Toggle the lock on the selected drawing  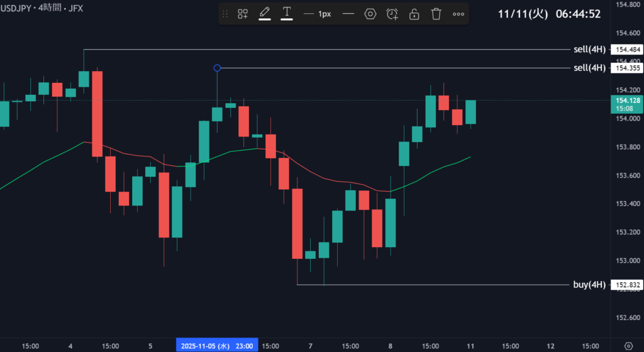coord(414,14)
